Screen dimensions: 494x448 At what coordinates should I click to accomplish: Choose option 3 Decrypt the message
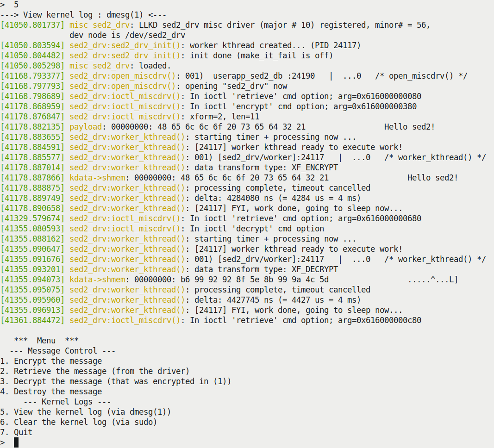[x=116, y=381]
